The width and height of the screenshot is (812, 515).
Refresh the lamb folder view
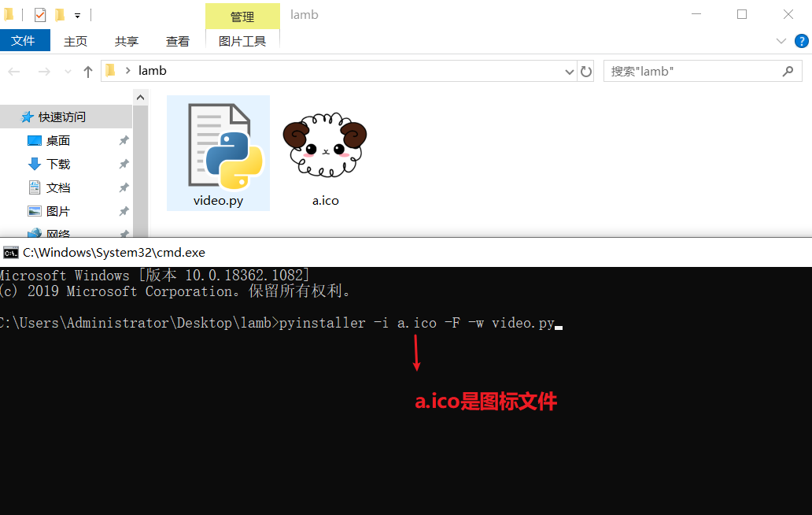(585, 72)
